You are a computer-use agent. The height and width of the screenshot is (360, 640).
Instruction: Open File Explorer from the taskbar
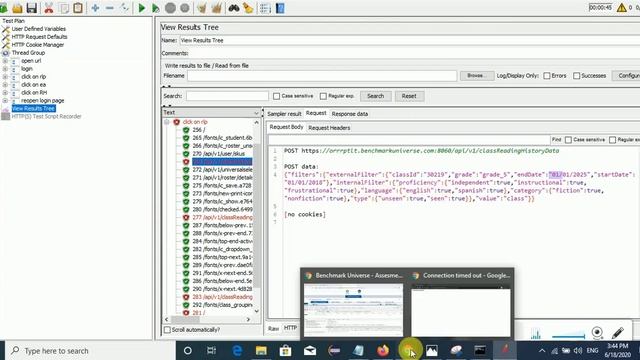pos(261,350)
